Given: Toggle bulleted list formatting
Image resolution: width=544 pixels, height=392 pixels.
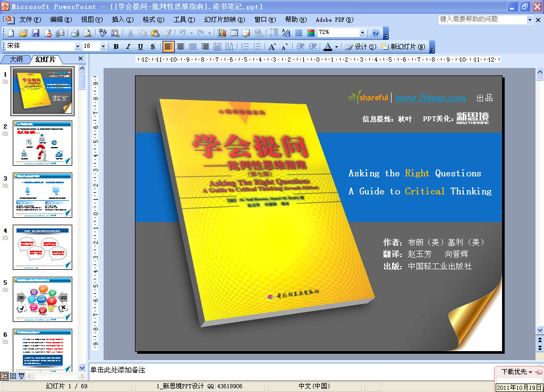Looking at the screenshot, I should pos(257,47).
